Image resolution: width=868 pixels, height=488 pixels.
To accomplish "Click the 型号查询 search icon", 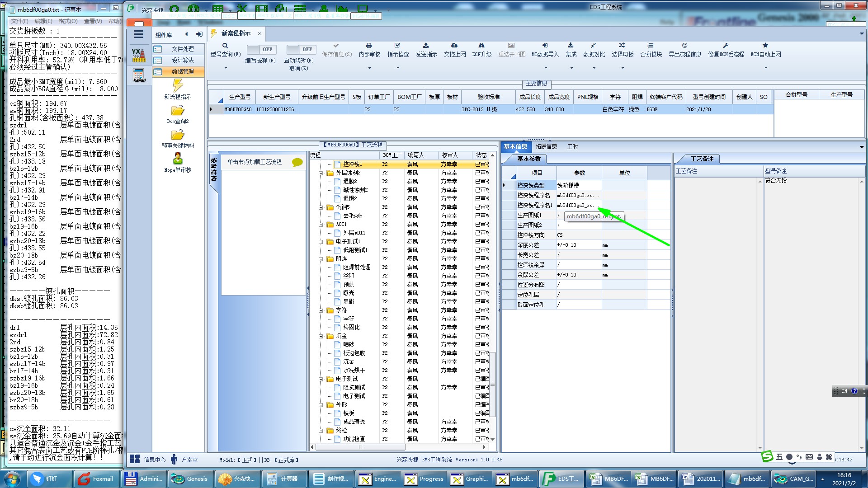I will (x=225, y=46).
